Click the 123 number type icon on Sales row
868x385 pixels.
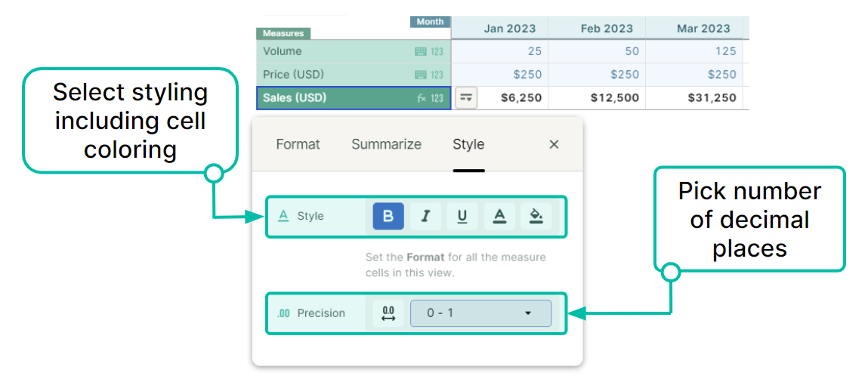click(x=437, y=98)
